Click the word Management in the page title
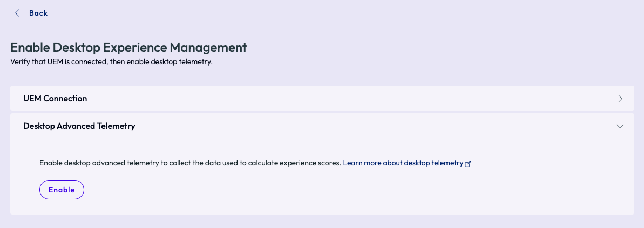 (x=208, y=47)
